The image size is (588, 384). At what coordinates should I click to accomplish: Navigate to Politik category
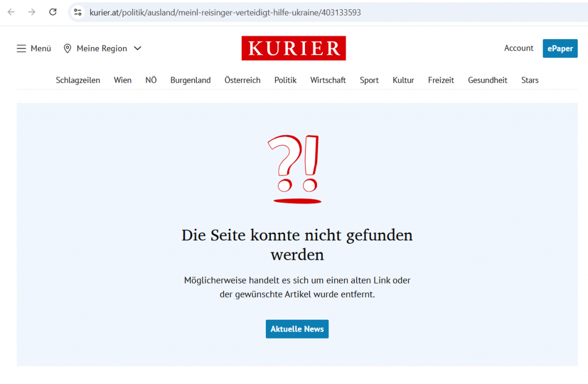285,80
